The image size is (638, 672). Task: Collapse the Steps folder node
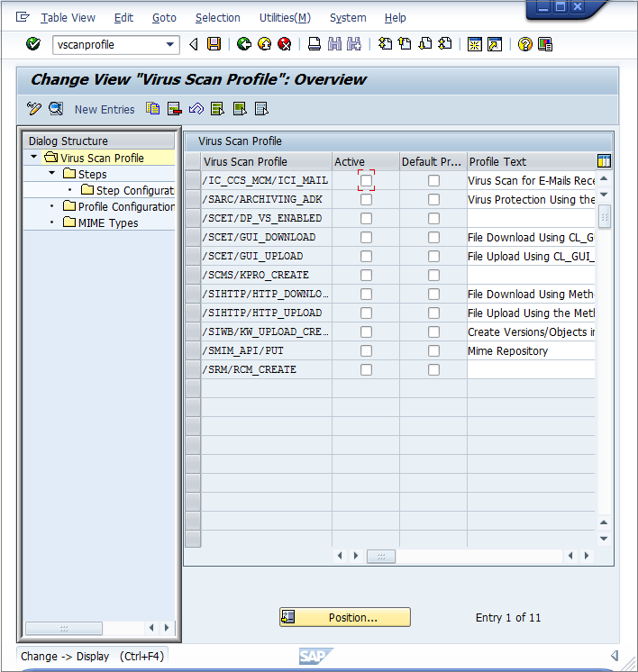51,174
